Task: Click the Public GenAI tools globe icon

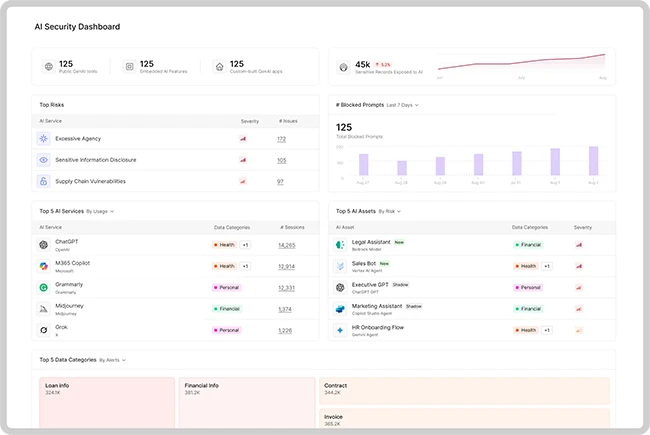Action: [x=47, y=67]
